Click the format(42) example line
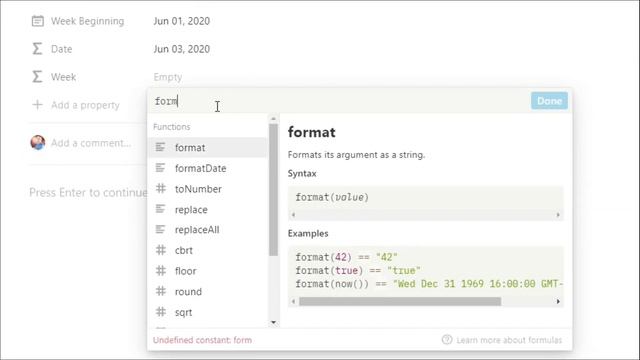Screen dimensions: 640x360 point(347,257)
